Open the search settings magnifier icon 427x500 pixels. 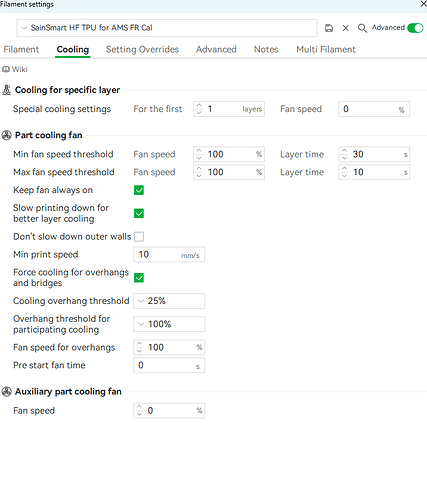pyautogui.click(x=362, y=28)
